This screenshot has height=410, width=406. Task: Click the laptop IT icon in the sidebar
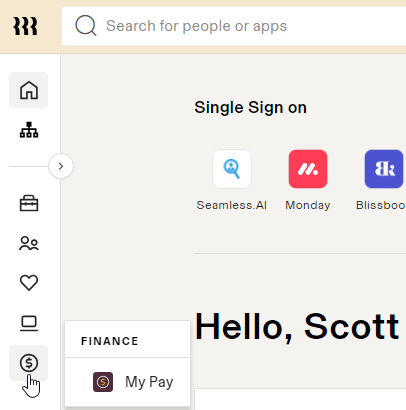tap(29, 323)
